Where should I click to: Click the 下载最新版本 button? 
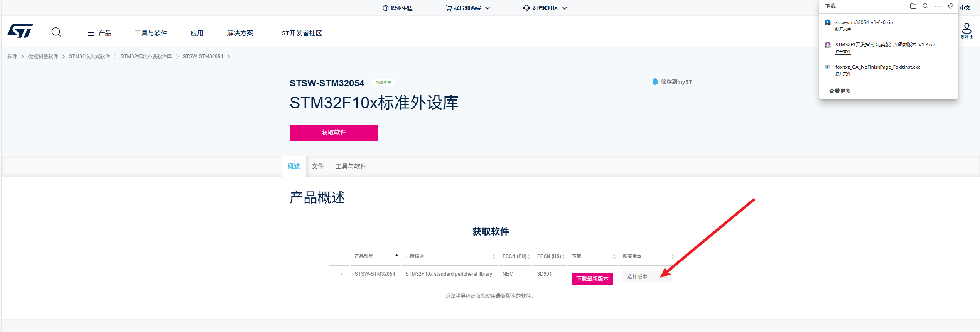coord(592,279)
